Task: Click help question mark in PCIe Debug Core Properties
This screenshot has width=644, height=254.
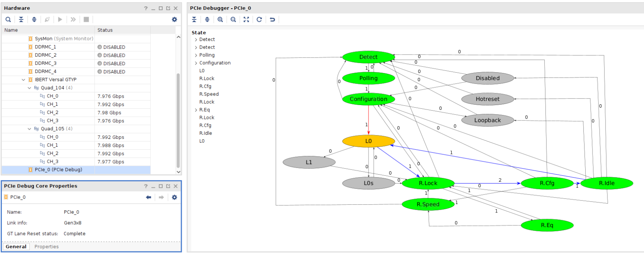Action: coord(146,186)
